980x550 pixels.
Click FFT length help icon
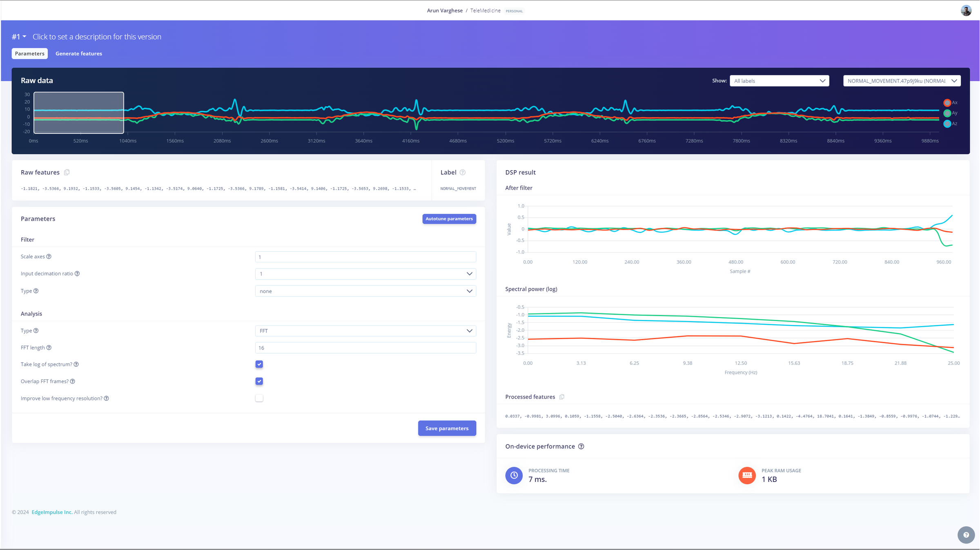pos(49,348)
